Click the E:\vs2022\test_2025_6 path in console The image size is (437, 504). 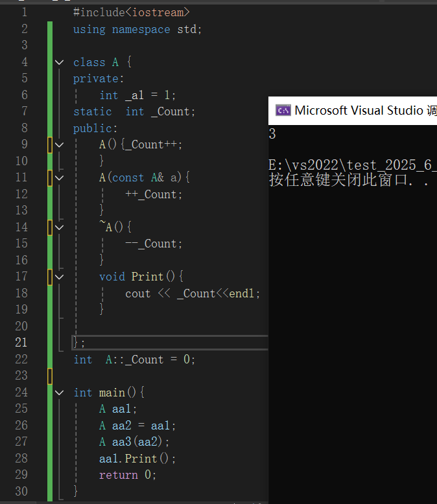[353, 165]
